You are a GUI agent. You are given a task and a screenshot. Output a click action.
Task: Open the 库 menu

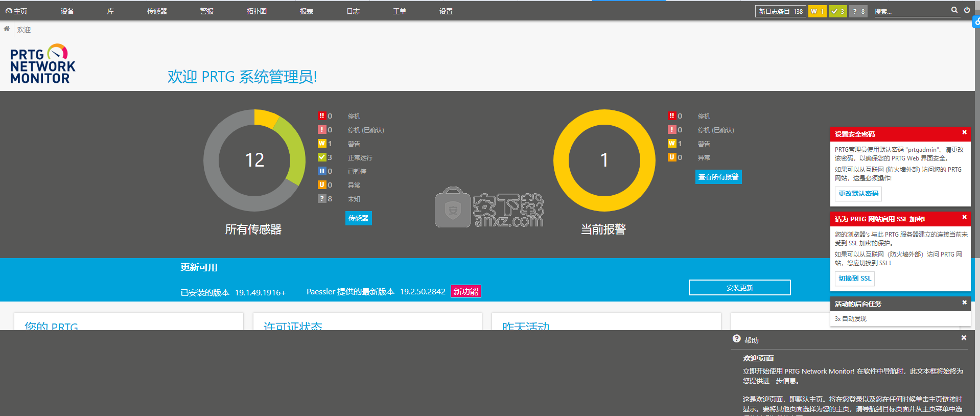point(110,11)
